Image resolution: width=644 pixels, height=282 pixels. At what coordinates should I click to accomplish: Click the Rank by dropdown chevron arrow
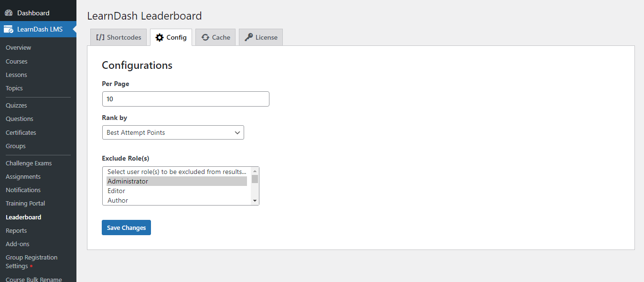[x=237, y=132]
